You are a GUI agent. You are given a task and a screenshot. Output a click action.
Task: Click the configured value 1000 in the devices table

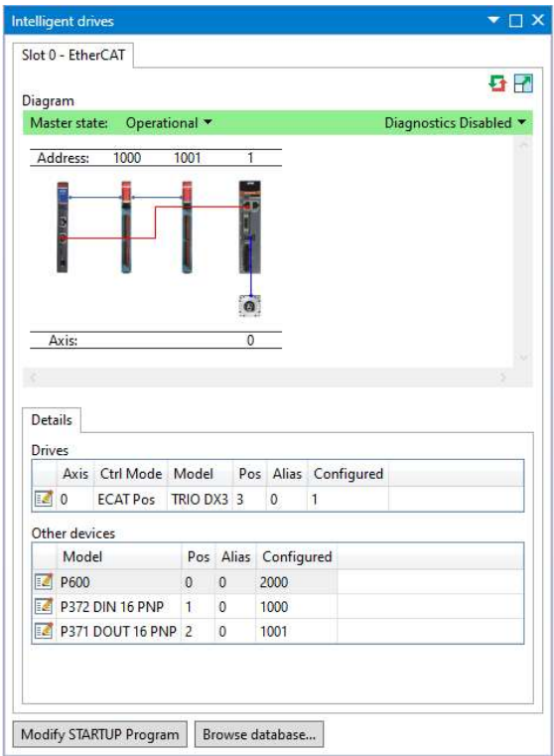tap(274, 607)
